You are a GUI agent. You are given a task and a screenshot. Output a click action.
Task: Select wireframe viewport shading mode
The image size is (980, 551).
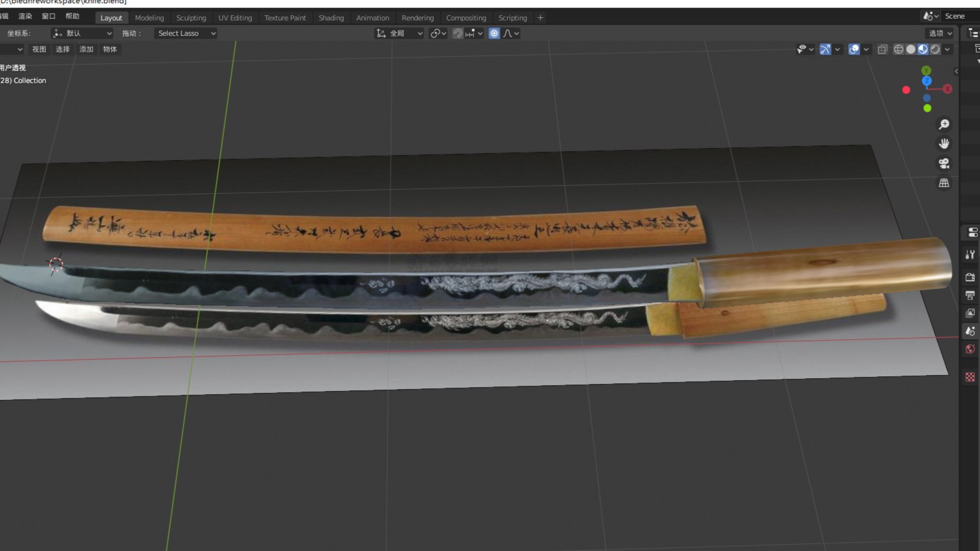click(x=898, y=49)
